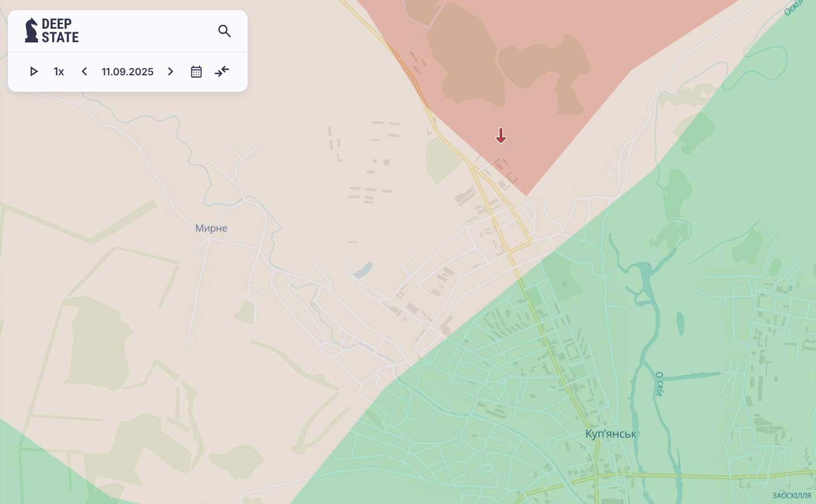Select the red attack direction arrow
Screen dimensions: 816x504
click(x=501, y=135)
